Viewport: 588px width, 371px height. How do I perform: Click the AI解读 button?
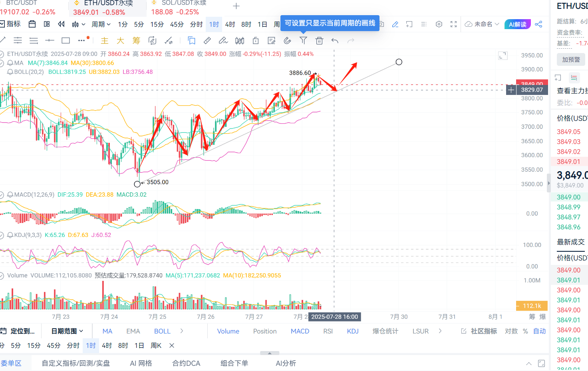[517, 24]
